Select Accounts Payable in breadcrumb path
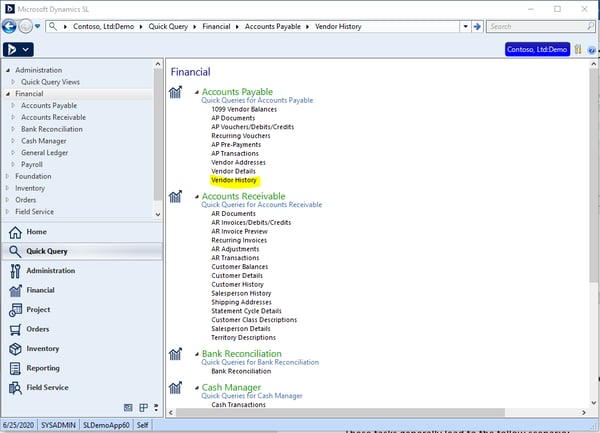 click(272, 26)
